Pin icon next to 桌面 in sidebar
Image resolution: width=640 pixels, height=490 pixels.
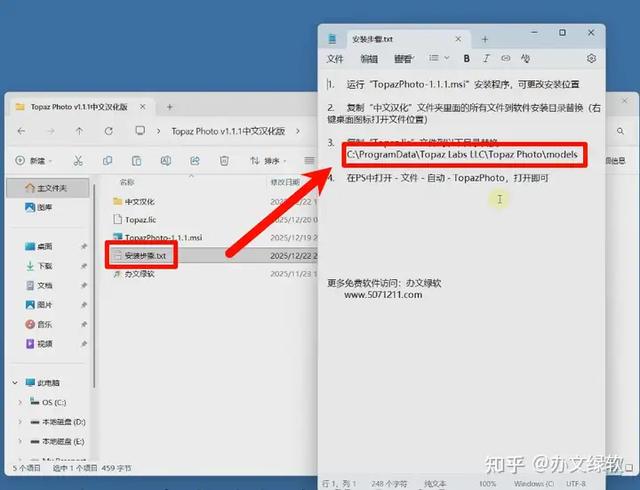point(84,247)
